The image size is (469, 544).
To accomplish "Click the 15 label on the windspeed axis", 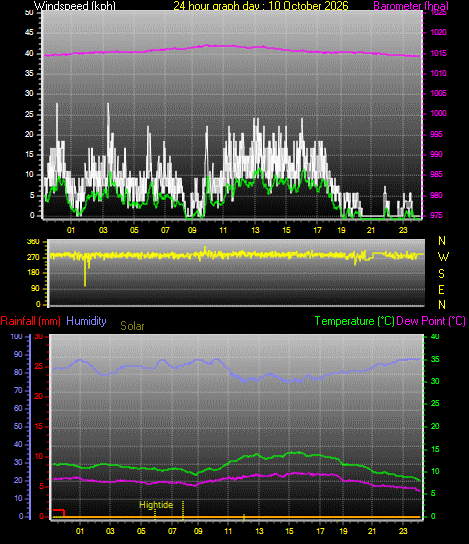I will pyautogui.click(x=29, y=154).
